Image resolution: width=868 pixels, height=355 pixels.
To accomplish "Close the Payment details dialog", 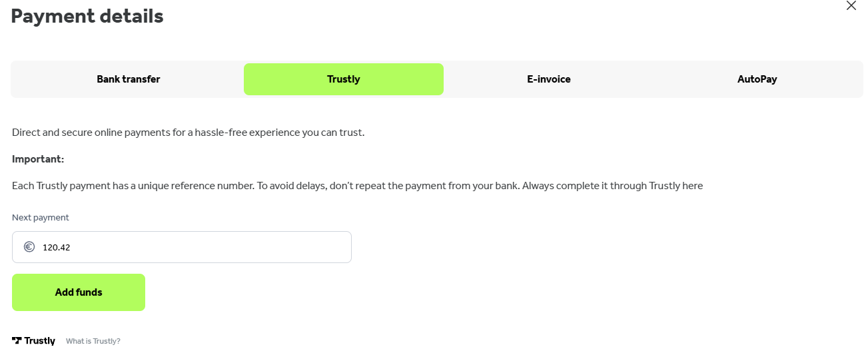I will tap(851, 6).
